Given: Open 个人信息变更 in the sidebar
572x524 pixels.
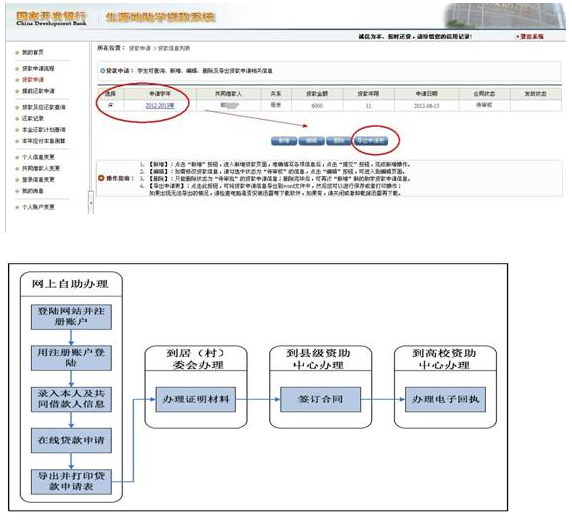Looking at the screenshot, I should point(38,157).
